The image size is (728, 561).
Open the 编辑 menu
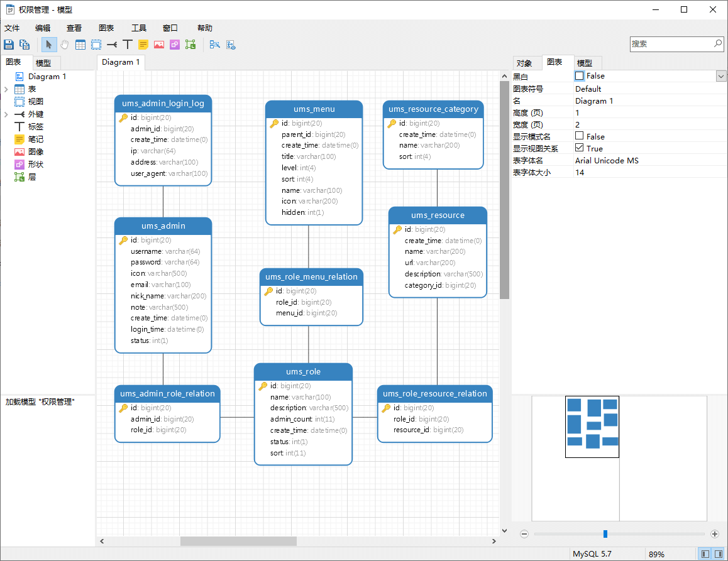click(43, 28)
